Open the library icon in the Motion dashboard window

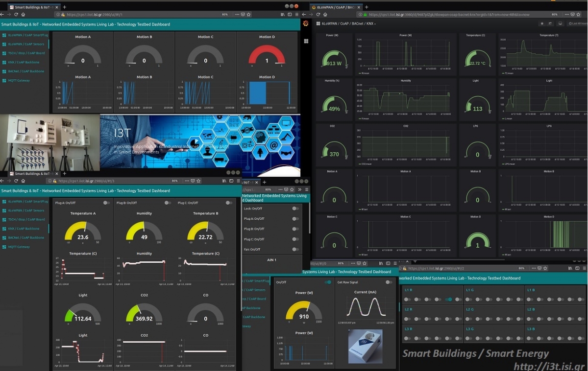(283, 15)
